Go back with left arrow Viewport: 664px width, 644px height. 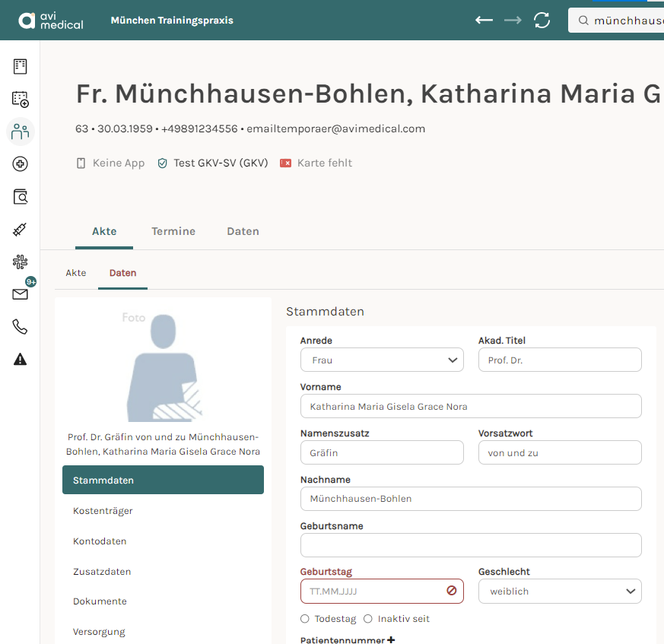point(484,20)
